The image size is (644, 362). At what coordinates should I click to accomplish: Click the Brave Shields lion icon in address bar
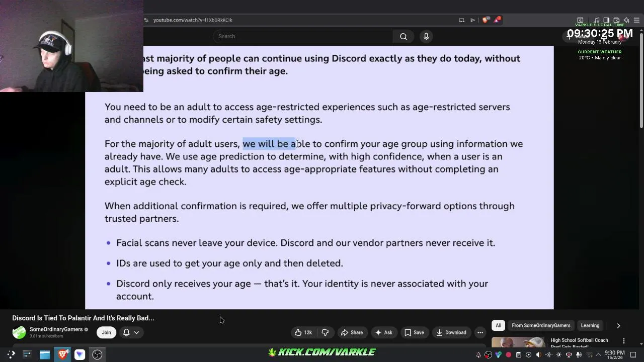(486, 20)
